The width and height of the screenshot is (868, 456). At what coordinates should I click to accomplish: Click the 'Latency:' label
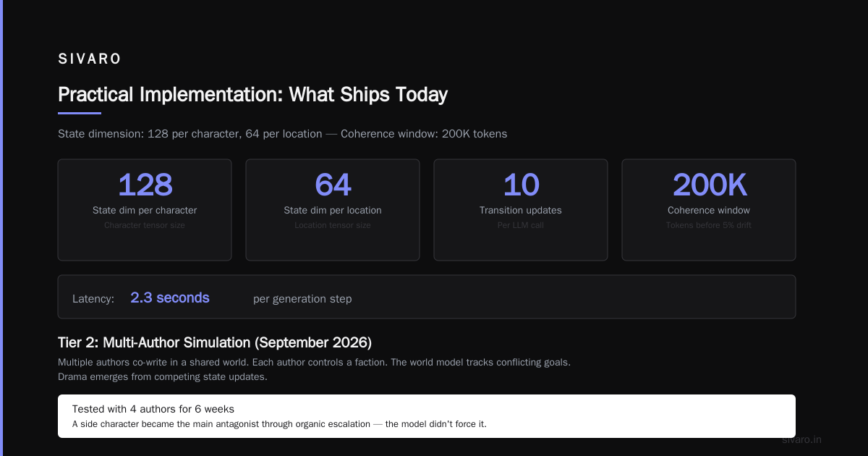[x=93, y=299]
